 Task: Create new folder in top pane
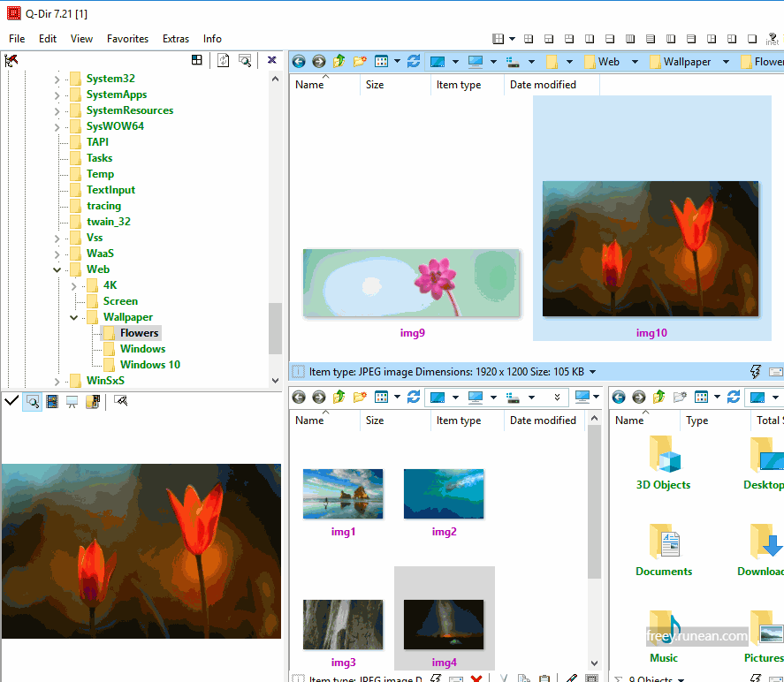[360, 62]
